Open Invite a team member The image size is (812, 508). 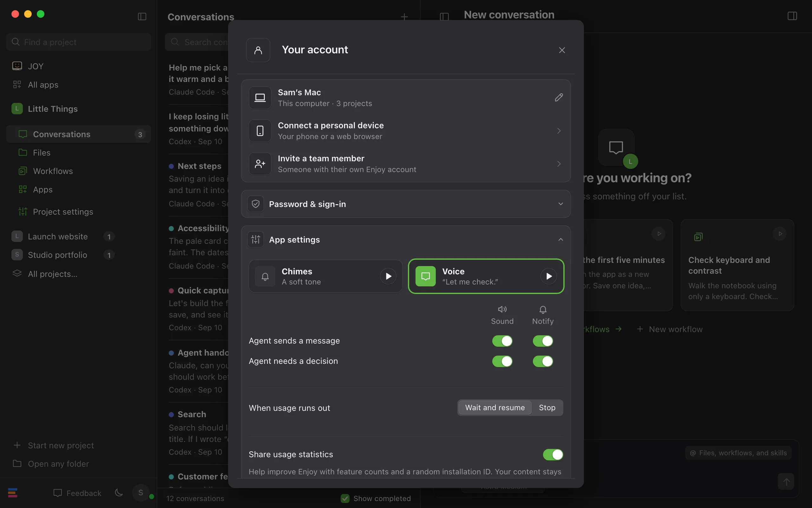click(x=406, y=164)
